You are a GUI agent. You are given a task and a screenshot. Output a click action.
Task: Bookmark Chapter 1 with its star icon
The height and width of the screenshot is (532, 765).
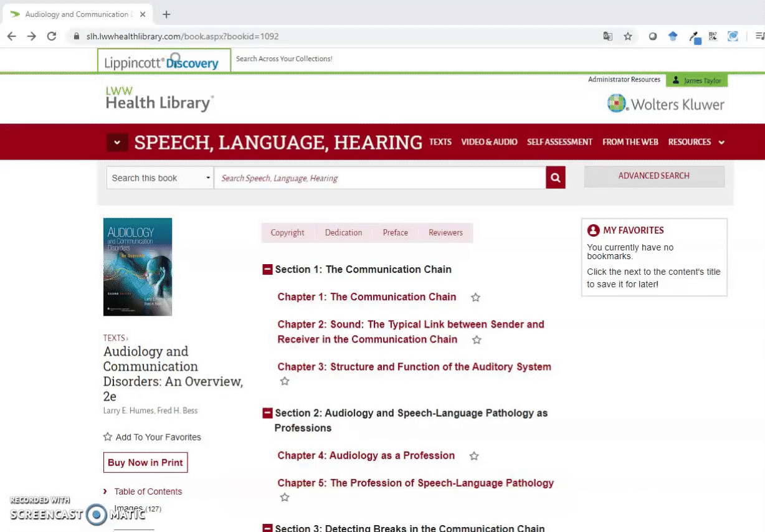(475, 298)
